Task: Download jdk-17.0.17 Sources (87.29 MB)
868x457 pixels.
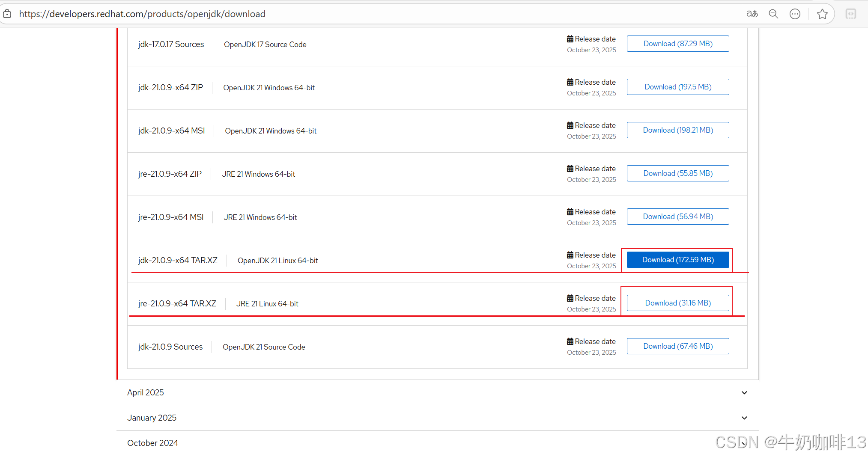Action: (x=678, y=44)
